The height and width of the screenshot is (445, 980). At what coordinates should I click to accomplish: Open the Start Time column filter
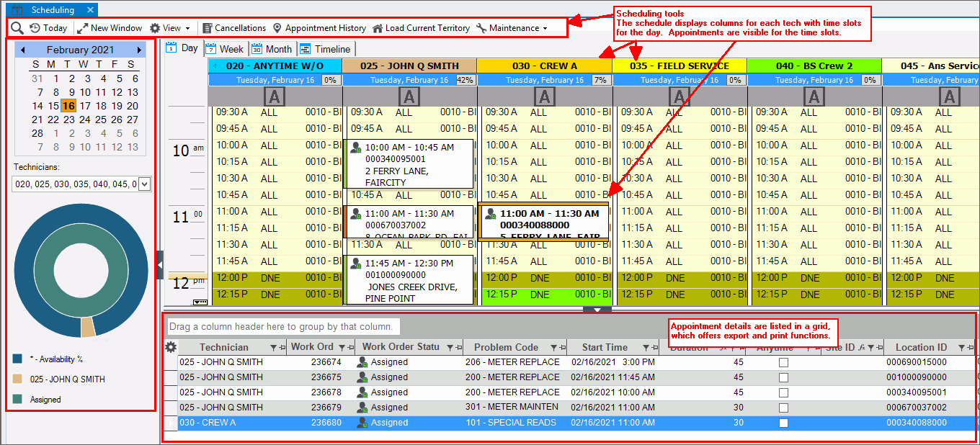pos(646,348)
